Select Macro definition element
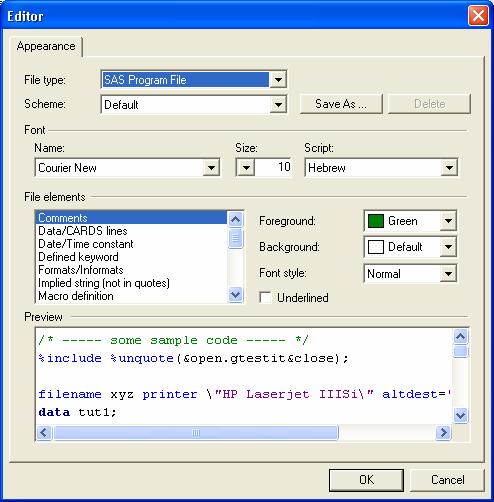 coord(132,296)
